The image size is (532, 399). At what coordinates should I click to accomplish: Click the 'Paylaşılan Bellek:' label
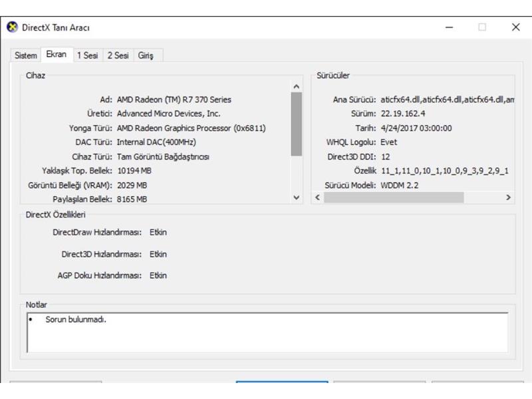click(82, 199)
